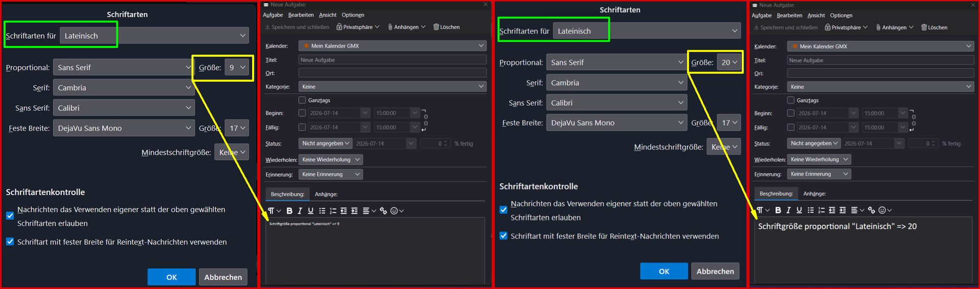Open Ansicht menu in task window showing '=> 20'

pos(816,15)
